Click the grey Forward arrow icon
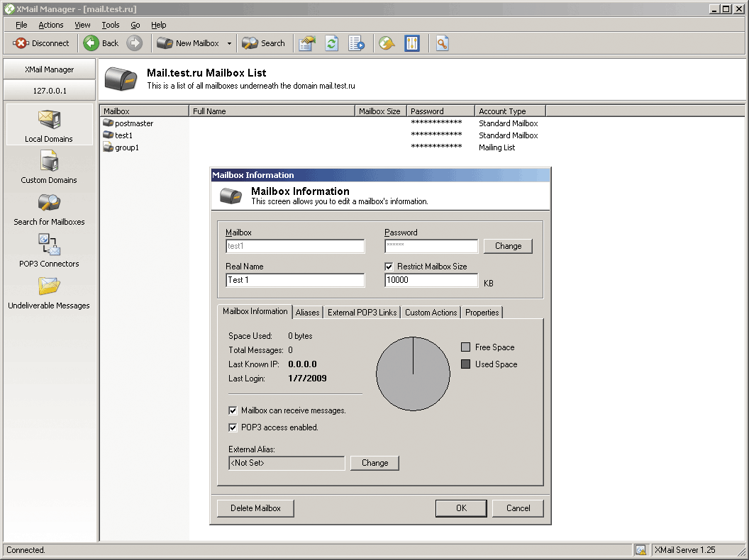This screenshot has width=749, height=560. (135, 43)
